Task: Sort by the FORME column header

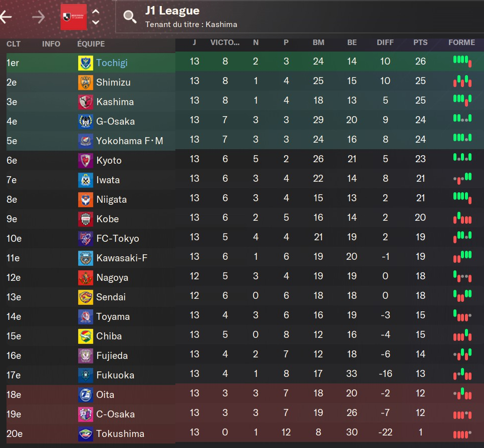Action: pos(461,43)
